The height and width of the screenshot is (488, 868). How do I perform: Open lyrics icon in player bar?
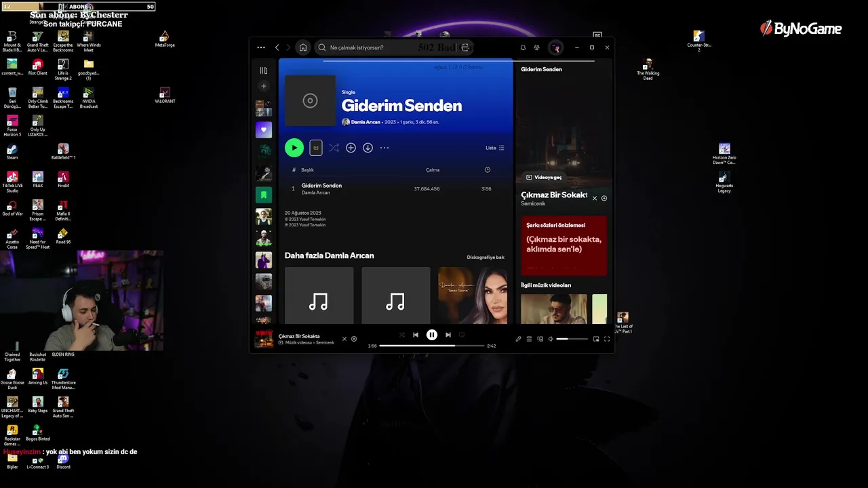[518, 339]
